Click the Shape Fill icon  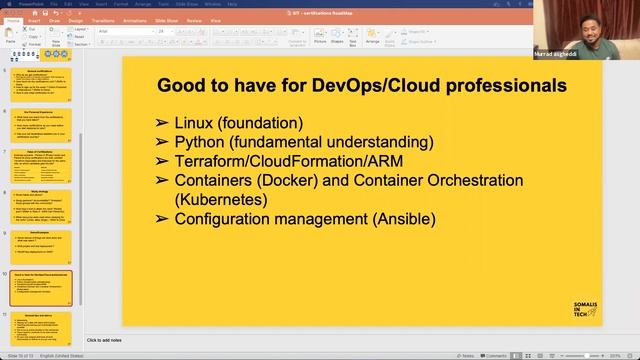pyautogui.click(x=404, y=31)
